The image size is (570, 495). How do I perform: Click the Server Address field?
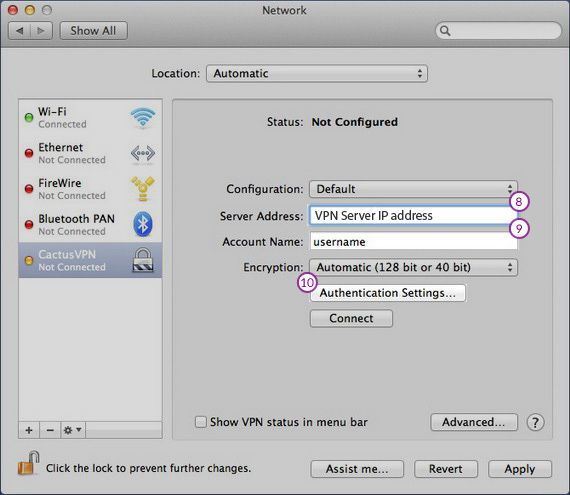pos(413,216)
